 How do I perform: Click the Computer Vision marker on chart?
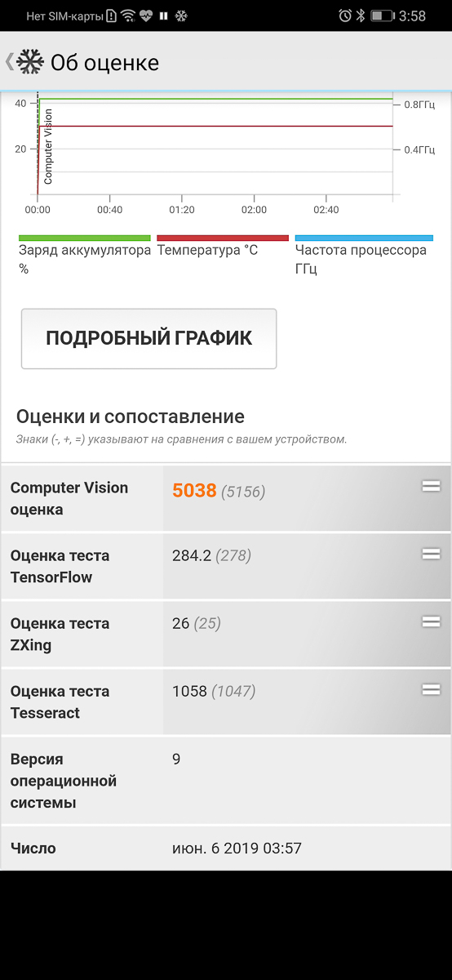pyautogui.click(x=48, y=146)
